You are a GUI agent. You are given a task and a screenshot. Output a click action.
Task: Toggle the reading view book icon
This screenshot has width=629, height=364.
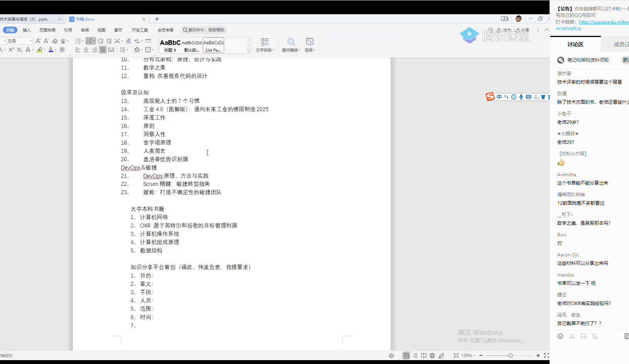pos(423,356)
